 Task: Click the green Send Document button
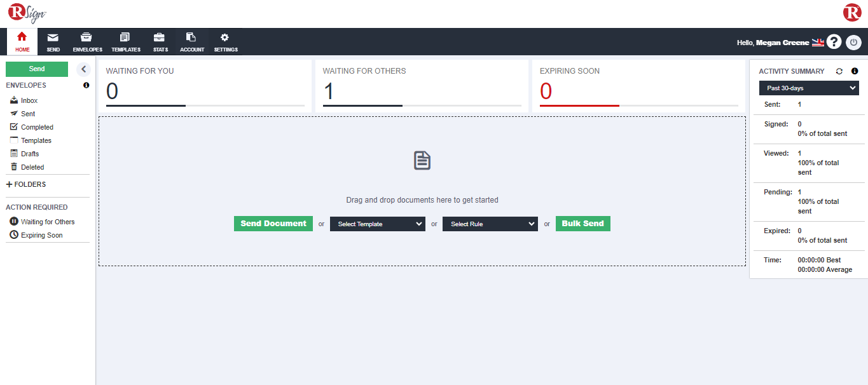273,224
